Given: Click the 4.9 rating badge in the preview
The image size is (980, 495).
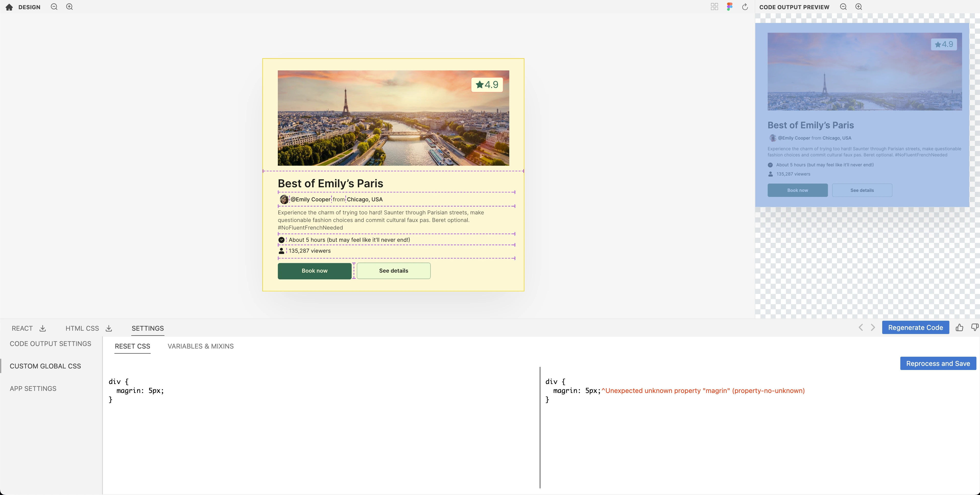Looking at the screenshot, I should [944, 44].
